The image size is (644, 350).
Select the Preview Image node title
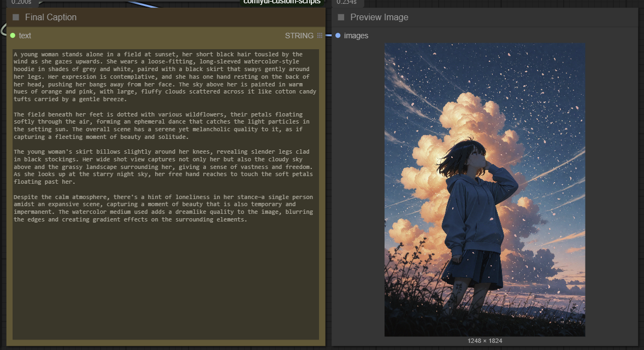click(379, 17)
